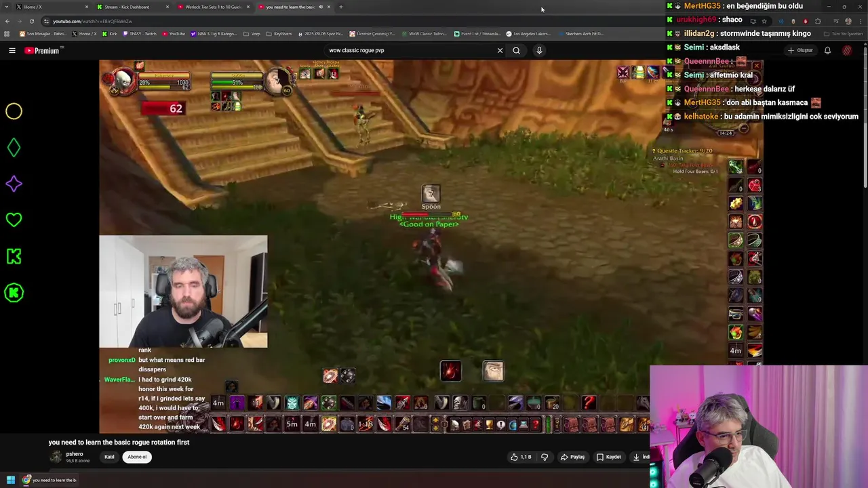This screenshot has height=488, width=868.
Task: Click the bandage item icon in game video
Action: (493, 371)
